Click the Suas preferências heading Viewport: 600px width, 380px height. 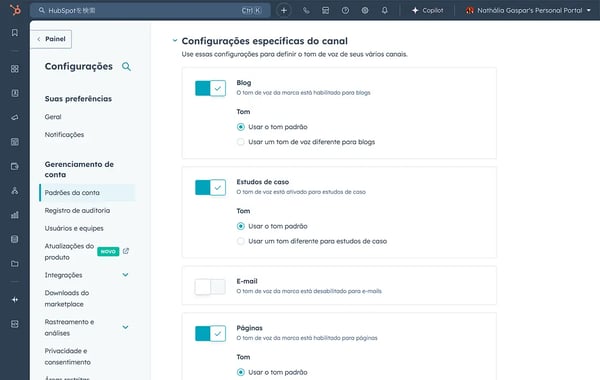click(78, 99)
